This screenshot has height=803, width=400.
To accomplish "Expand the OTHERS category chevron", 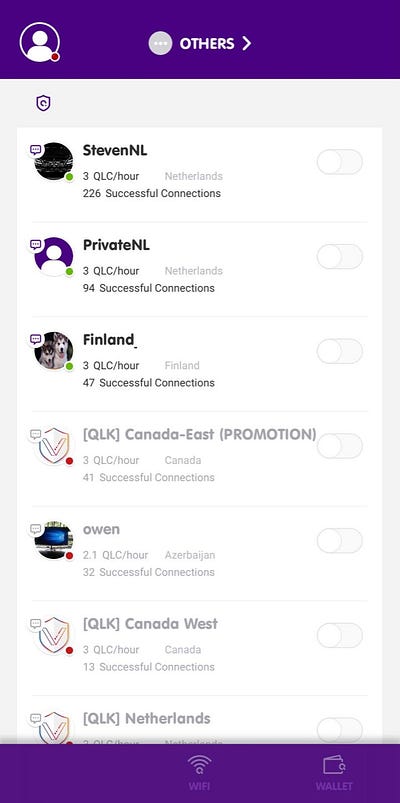I will tap(246, 44).
